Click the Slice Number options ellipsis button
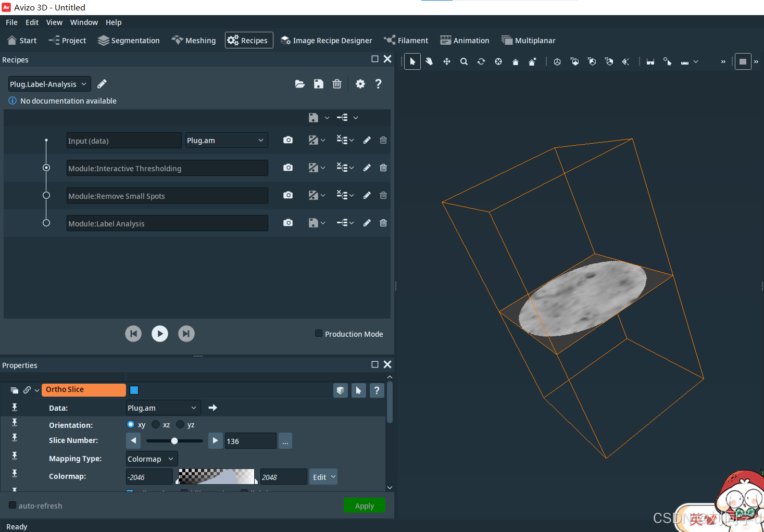This screenshot has width=764, height=532. coord(285,440)
